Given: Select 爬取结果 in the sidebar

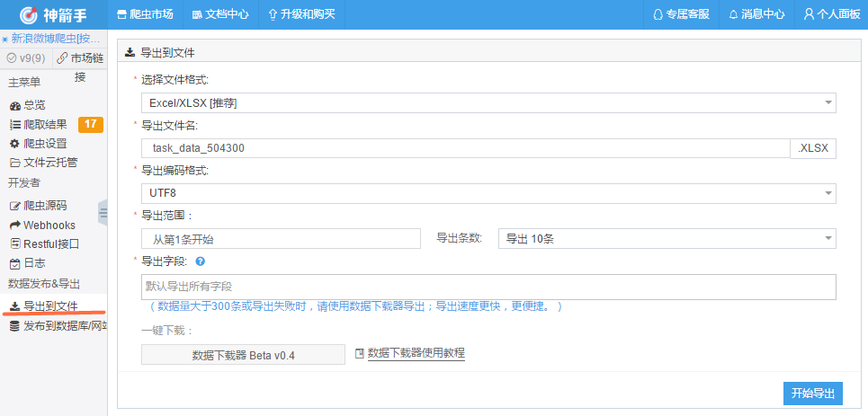Looking at the screenshot, I should tap(44, 124).
